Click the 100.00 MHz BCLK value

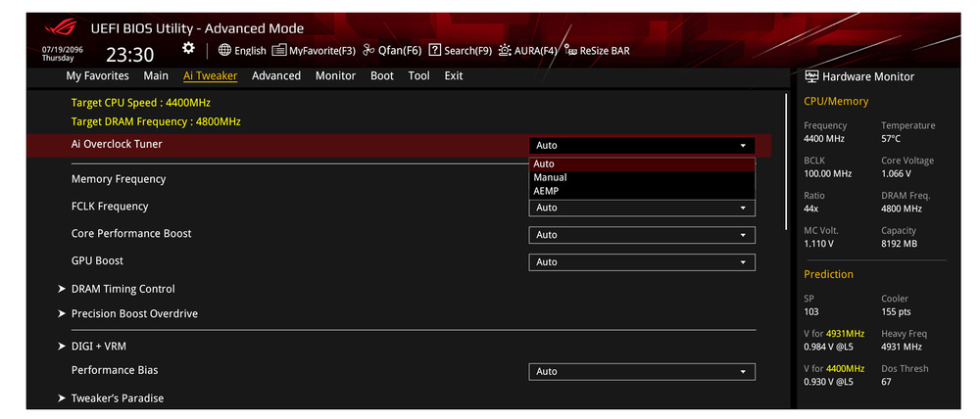click(x=827, y=173)
